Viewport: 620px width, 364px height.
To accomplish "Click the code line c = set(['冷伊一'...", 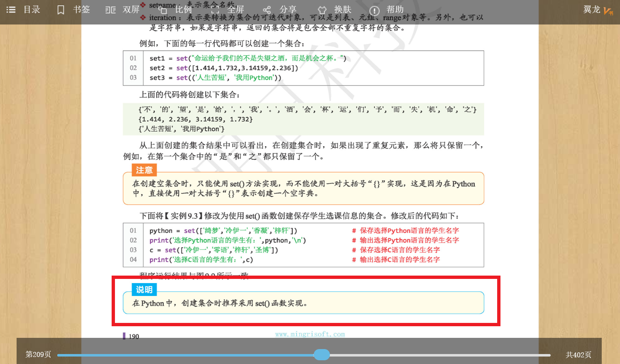I will coord(214,250).
